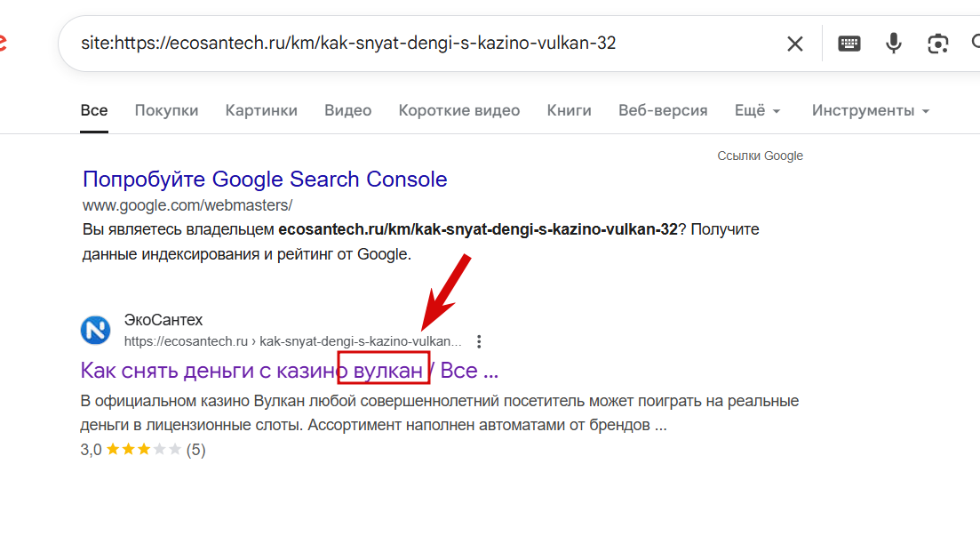Open the on-screen keyboard input tool

coord(849,44)
